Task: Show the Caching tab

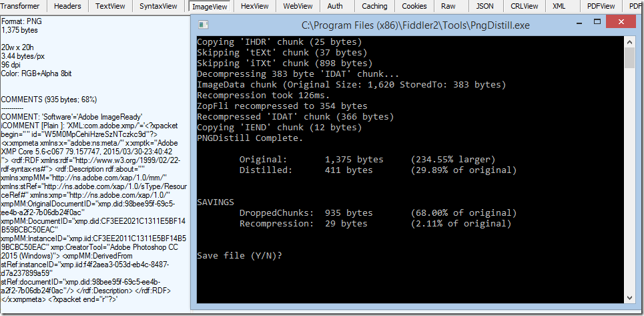Action: click(x=374, y=6)
